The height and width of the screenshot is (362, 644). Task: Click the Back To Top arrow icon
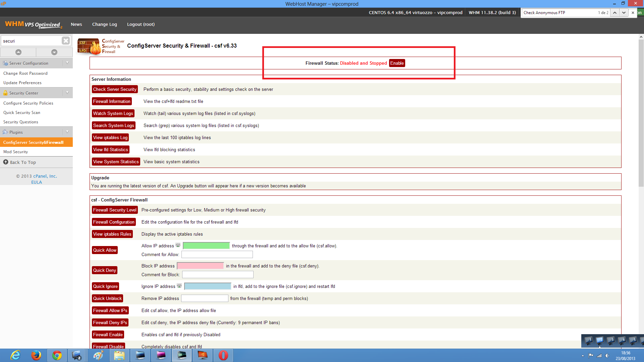tap(6, 162)
